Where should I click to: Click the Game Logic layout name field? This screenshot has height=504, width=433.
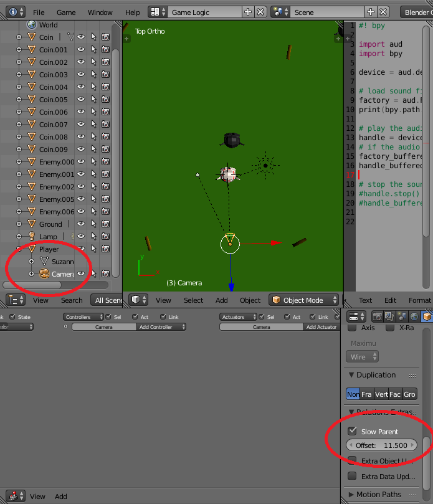pyautogui.click(x=204, y=12)
